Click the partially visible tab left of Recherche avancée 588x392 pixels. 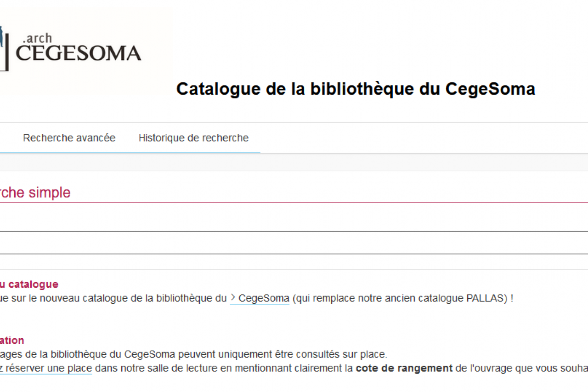[6, 138]
